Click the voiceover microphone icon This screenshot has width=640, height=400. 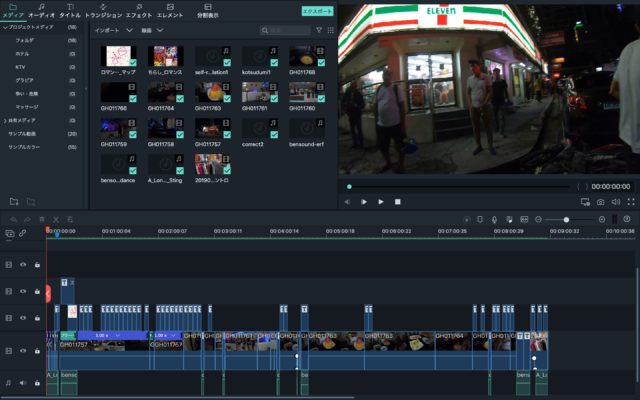point(494,219)
